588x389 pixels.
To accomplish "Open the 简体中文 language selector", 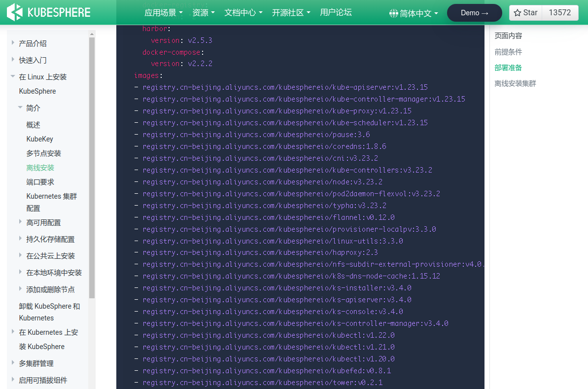I will [x=414, y=13].
